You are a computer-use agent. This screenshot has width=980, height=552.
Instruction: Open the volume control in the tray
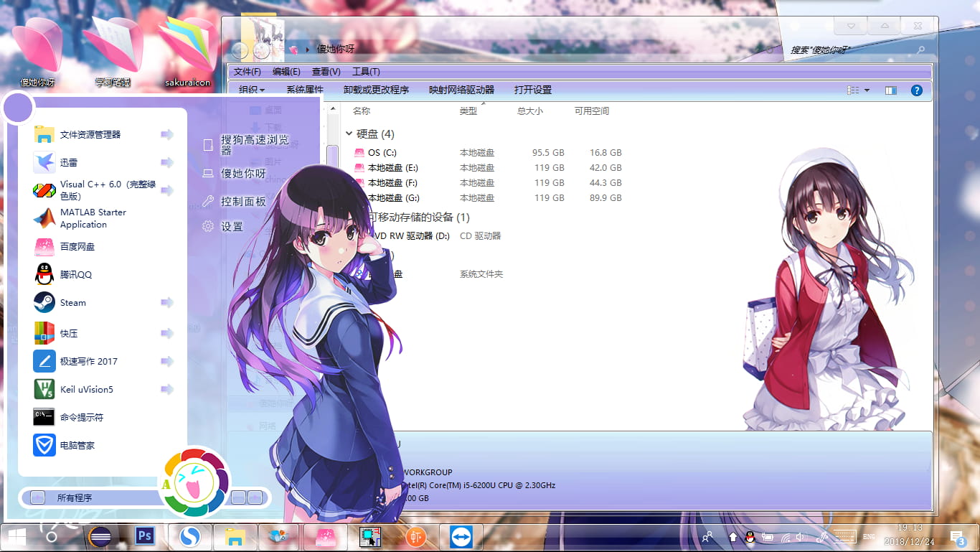[x=798, y=536]
